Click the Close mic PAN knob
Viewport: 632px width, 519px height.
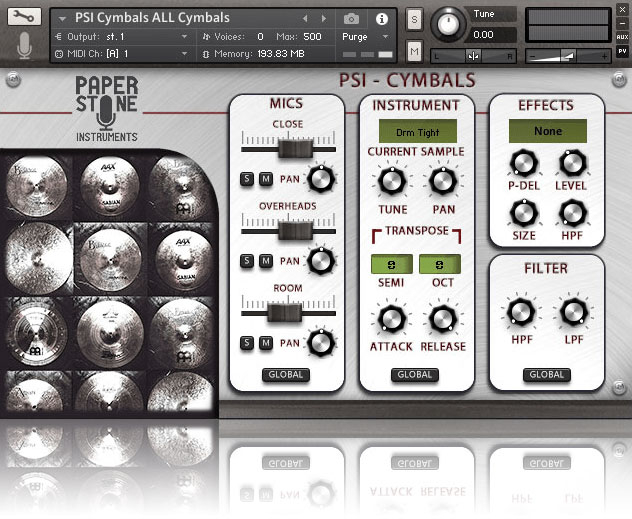click(x=320, y=179)
